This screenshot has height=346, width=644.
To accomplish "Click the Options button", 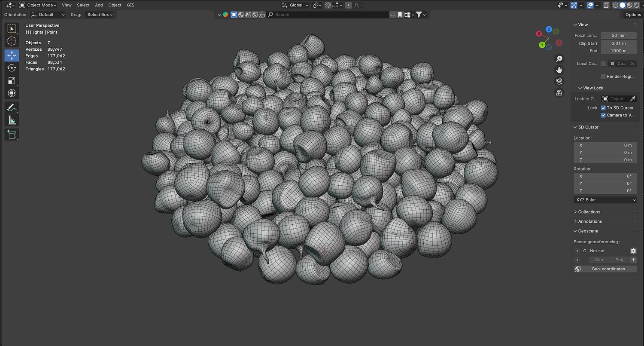I will tap(633, 15).
